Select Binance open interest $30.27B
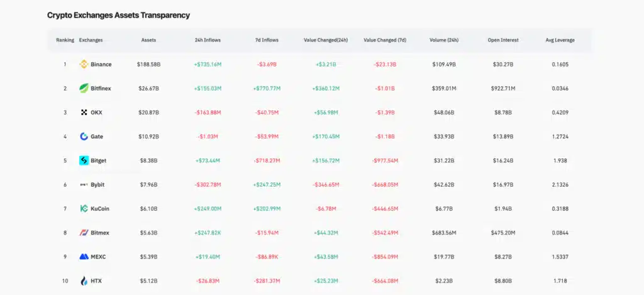The height and width of the screenshot is (295, 644). coord(503,65)
